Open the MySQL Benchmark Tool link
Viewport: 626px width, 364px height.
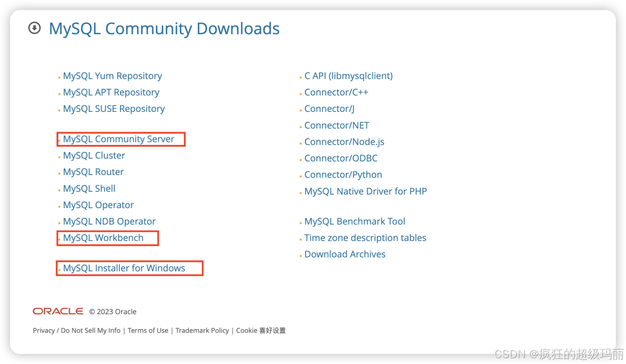tap(355, 221)
